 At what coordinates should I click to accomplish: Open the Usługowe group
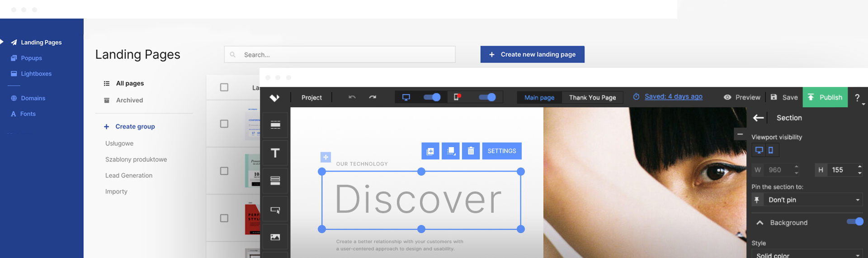tap(119, 143)
